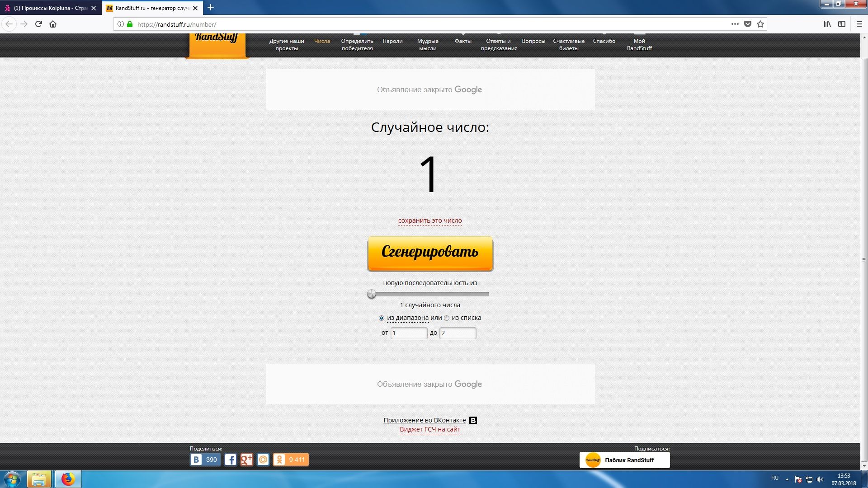Image resolution: width=868 pixels, height=488 pixels.
Task: Share via Odnoklassniki icon
Action: [280, 460]
